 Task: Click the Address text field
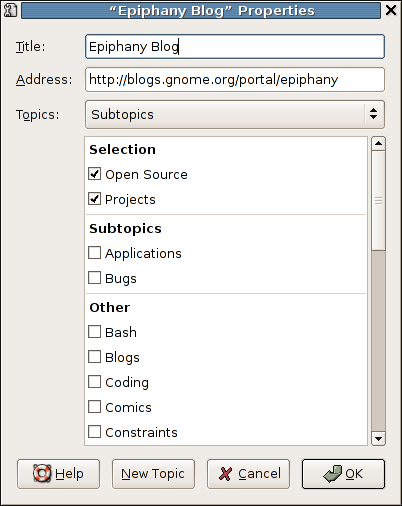pos(235,80)
